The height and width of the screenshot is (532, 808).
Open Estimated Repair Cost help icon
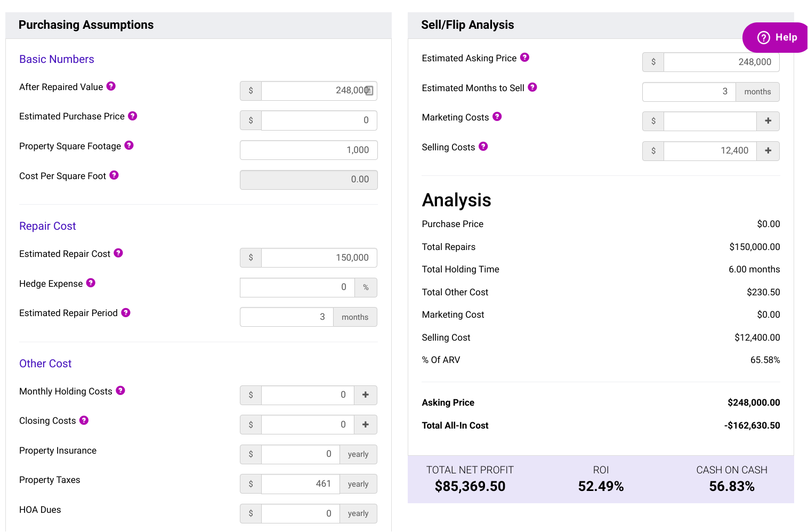(118, 253)
